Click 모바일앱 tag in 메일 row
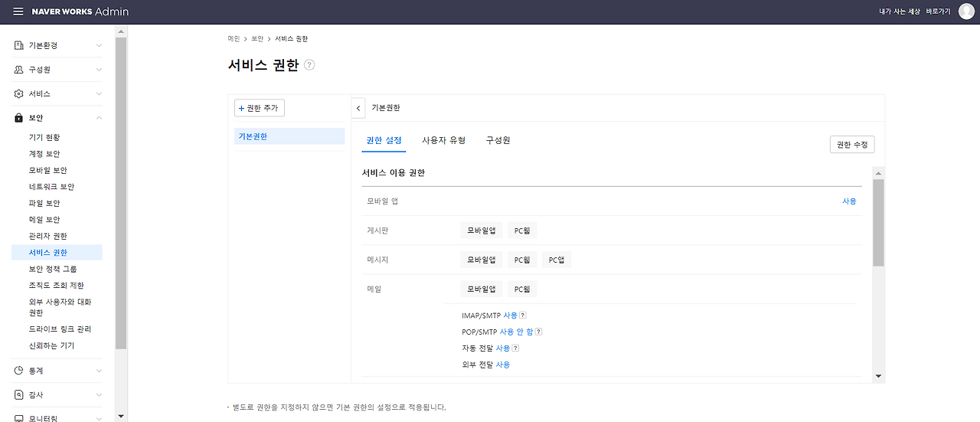Image resolution: width=980 pixels, height=422 pixels. 482,290
